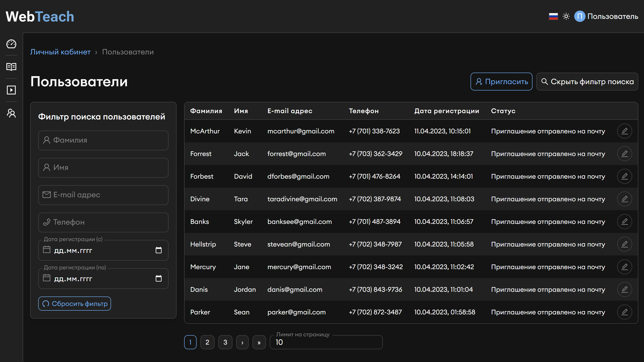
Task: Click edit pencil for Parker row
Action: click(x=624, y=312)
